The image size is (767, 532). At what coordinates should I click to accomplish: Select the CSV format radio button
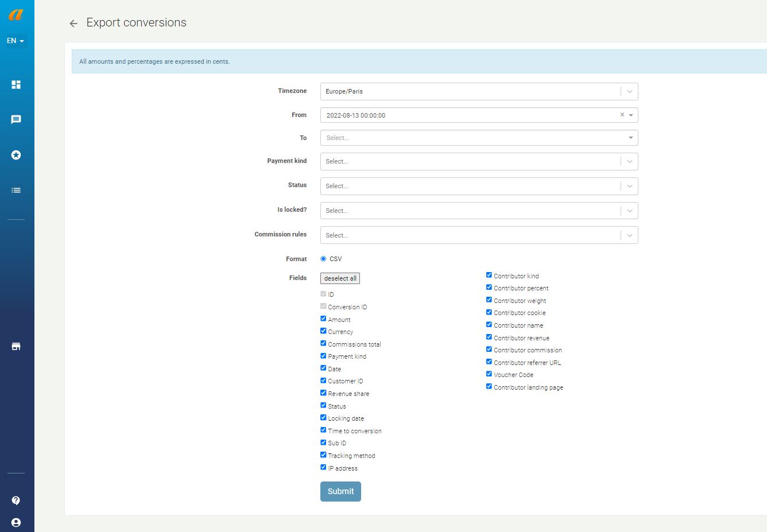(323, 259)
